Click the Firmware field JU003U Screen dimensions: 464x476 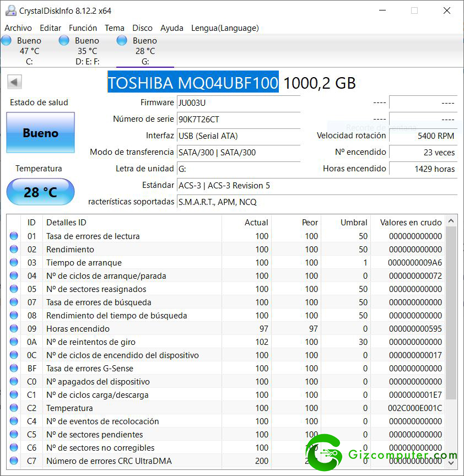click(x=239, y=102)
